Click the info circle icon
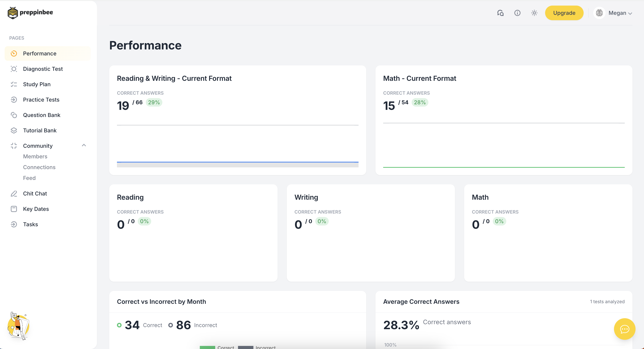Screen dimensions: 644x349 (x=517, y=13)
